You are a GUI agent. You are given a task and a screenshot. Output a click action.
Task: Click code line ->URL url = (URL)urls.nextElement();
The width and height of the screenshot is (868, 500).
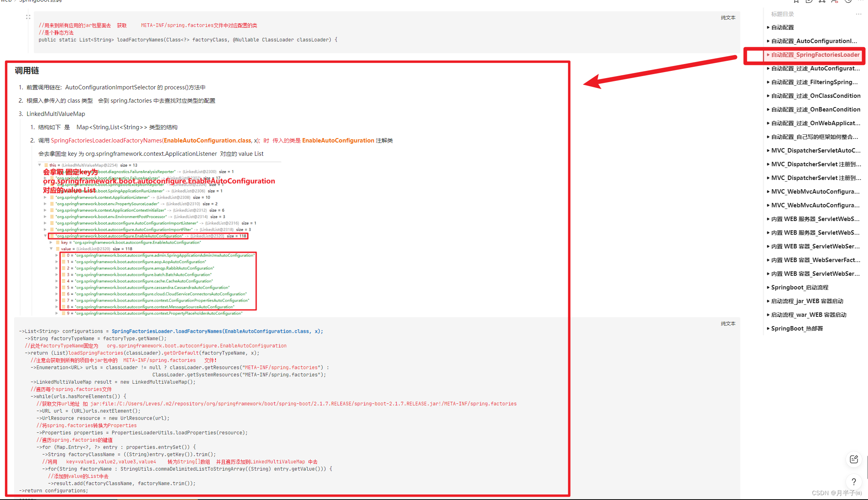[x=89, y=411]
